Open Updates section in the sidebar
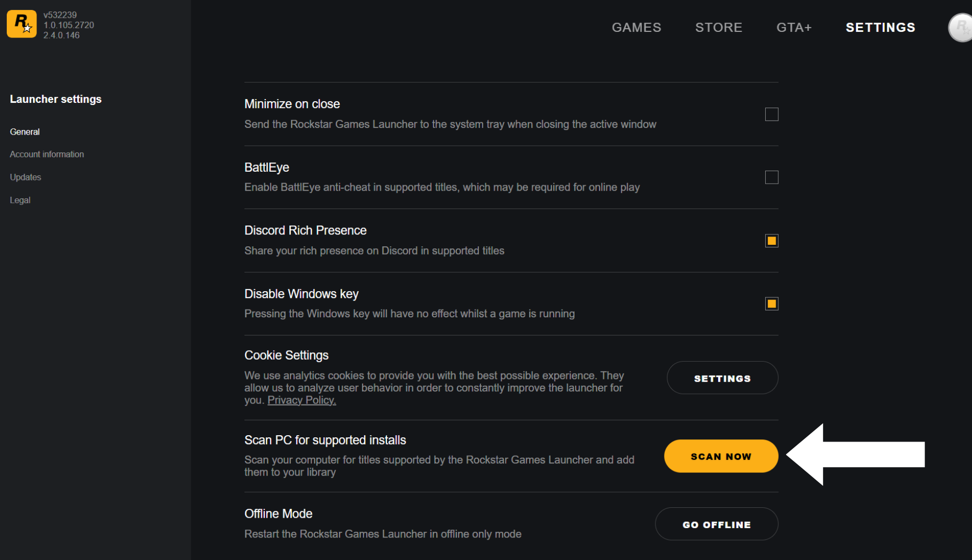 pos(25,177)
